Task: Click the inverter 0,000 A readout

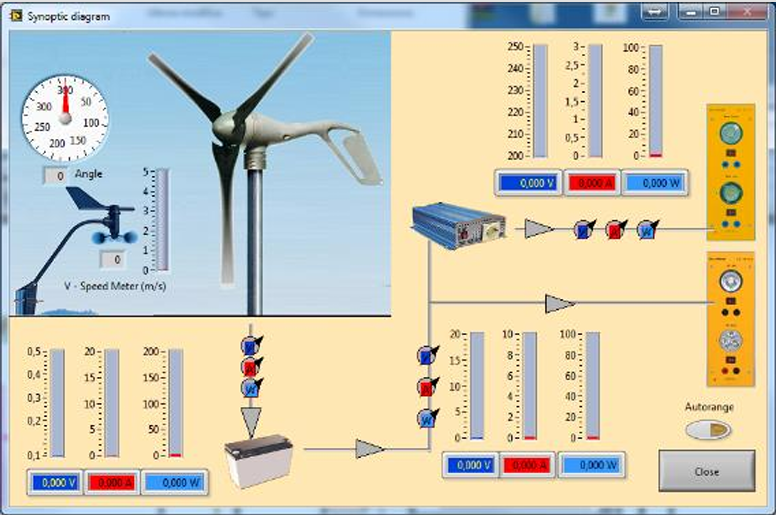Action: [592, 183]
